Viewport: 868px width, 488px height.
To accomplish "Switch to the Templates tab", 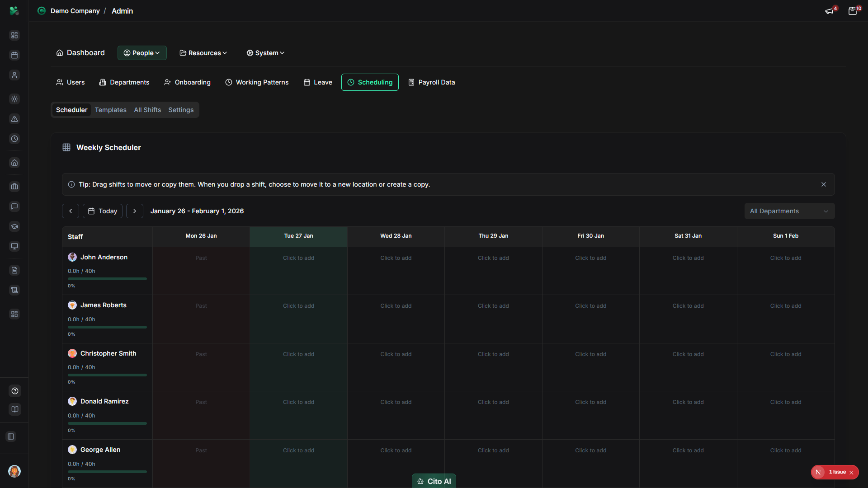I will 110,110.
